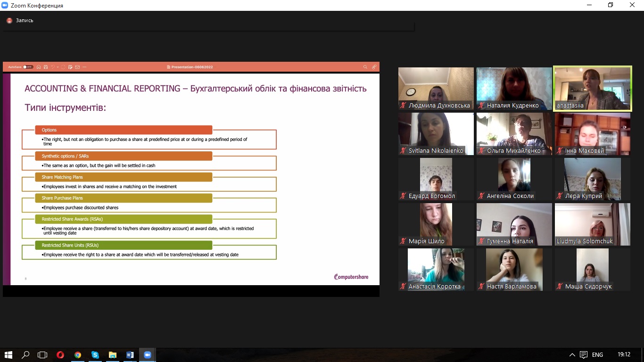The width and height of the screenshot is (644, 362).
Task: Click the Undo arrow in presentation toolbar
Action: (53, 67)
